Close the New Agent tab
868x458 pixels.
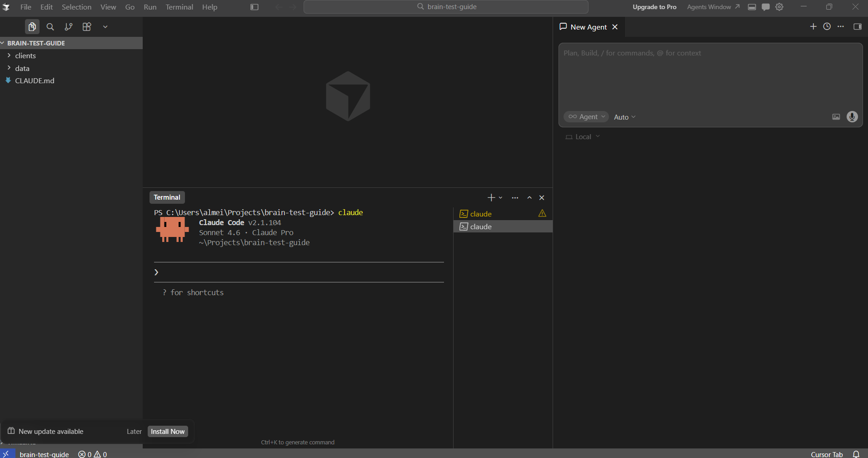coord(615,27)
